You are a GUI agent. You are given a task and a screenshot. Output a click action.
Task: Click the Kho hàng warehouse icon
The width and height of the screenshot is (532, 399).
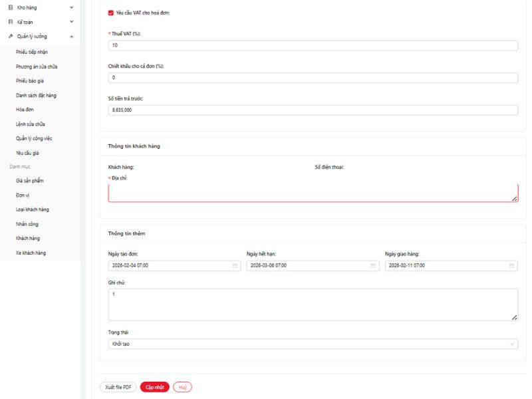coord(10,7)
